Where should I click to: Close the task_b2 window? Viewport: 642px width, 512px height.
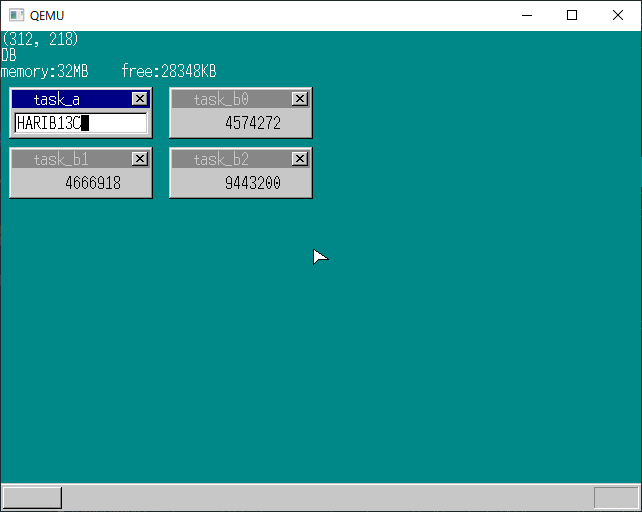tap(300, 159)
